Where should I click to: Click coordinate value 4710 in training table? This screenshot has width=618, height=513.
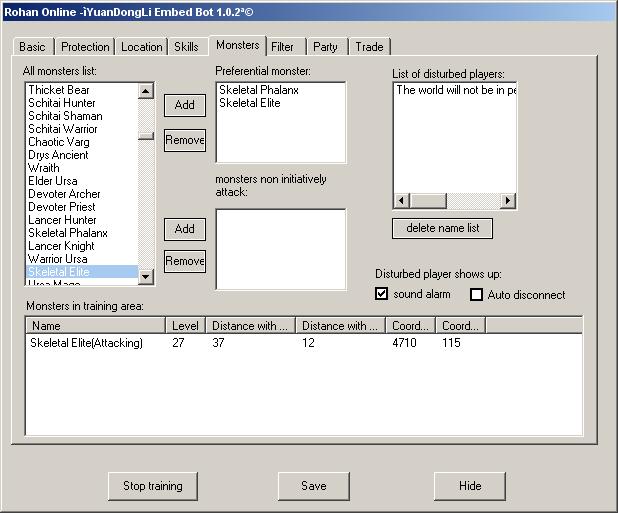pos(404,343)
